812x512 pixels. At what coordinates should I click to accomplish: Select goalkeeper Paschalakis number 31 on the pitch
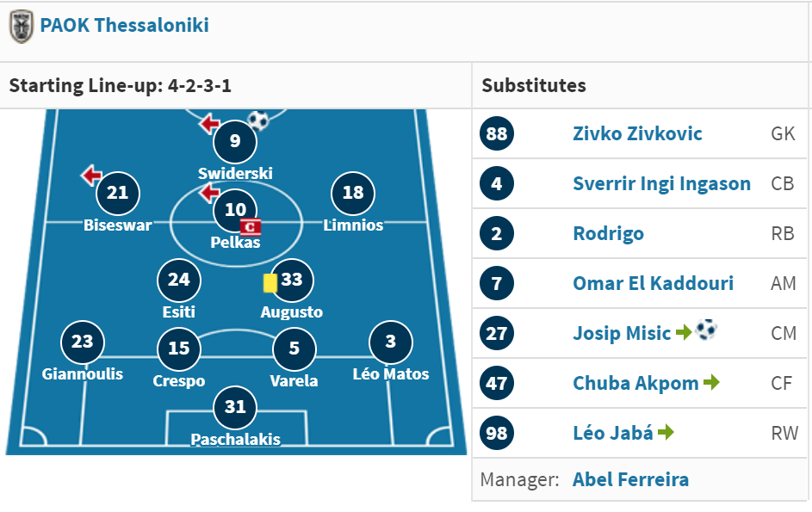click(235, 407)
